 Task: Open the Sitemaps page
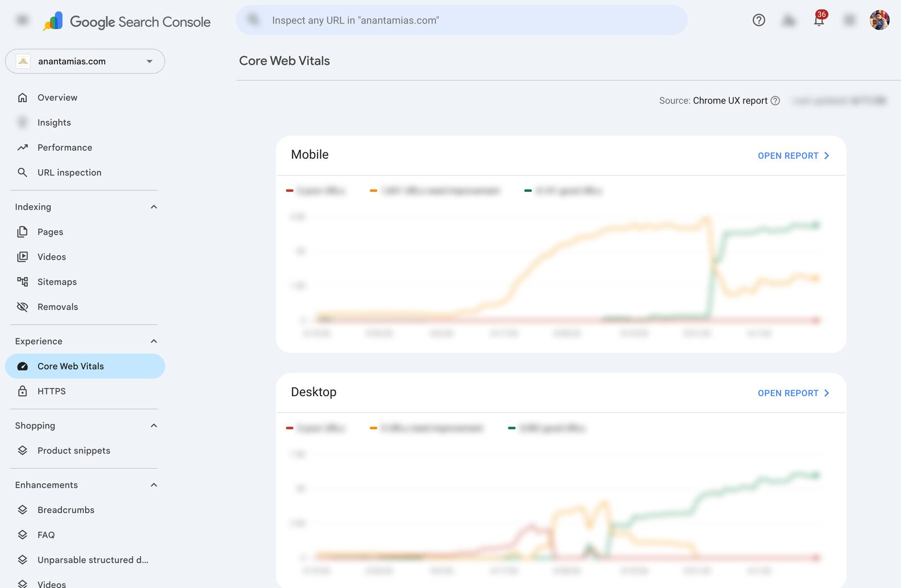[85, 282]
